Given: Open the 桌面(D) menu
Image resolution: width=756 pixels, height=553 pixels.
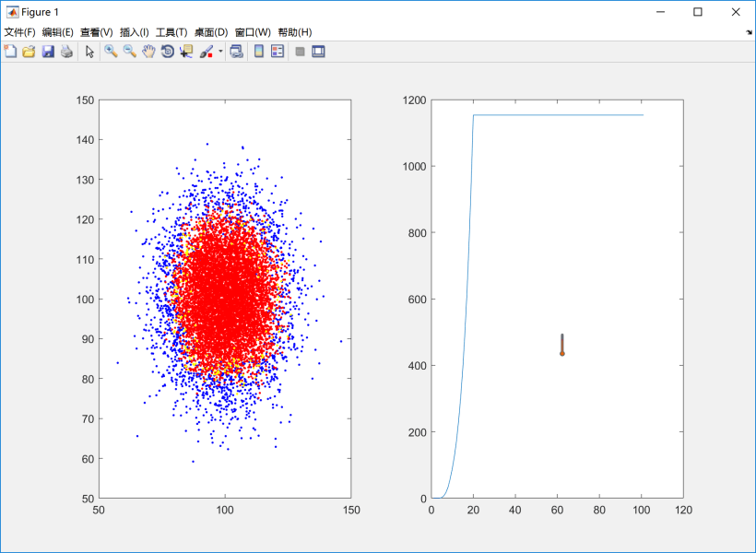Looking at the screenshot, I should tap(211, 32).
